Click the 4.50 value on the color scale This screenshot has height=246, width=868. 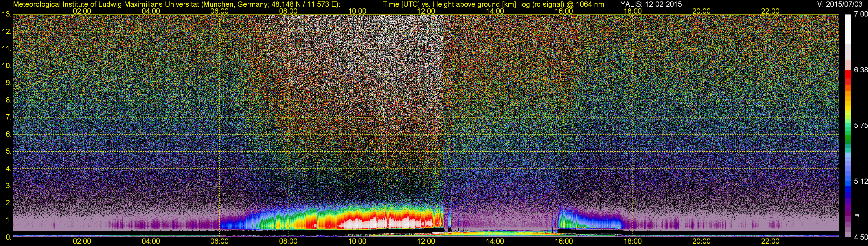[861, 237]
